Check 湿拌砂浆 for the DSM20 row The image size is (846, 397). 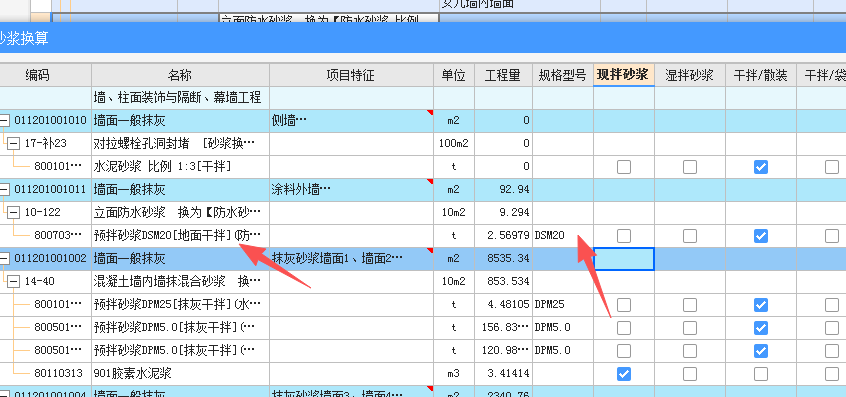tap(690, 236)
